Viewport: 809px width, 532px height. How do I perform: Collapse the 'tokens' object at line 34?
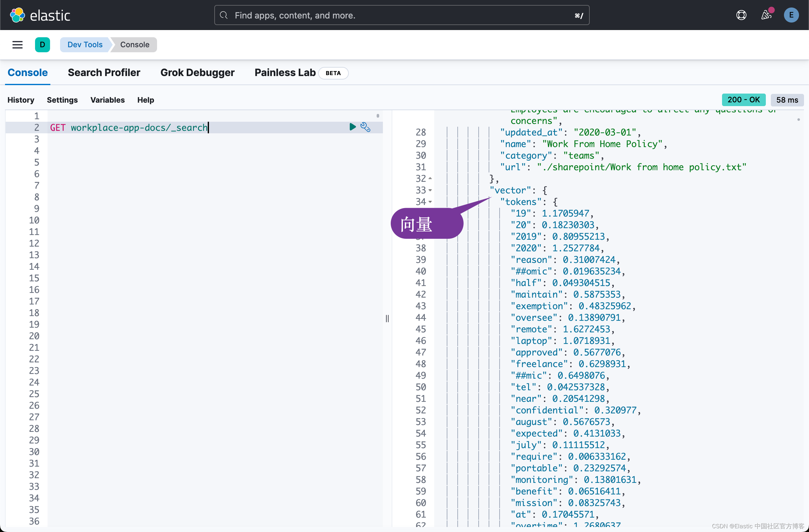[430, 202]
